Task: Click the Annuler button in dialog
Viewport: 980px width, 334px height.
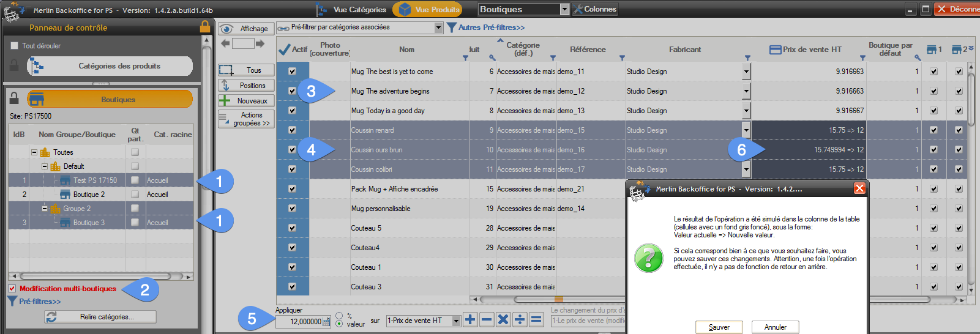Action: (x=775, y=327)
